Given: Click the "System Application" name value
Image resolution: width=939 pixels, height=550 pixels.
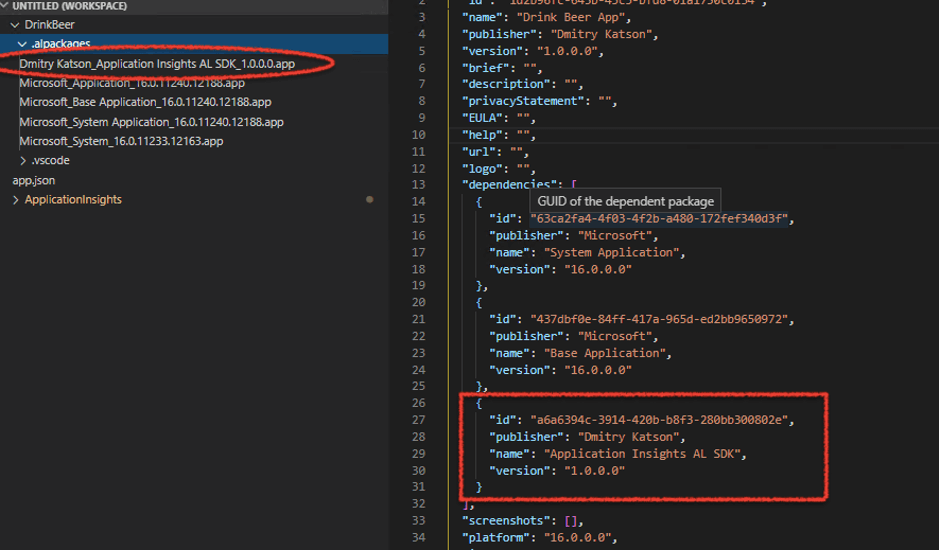Looking at the screenshot, I should (x=611, y=252).
